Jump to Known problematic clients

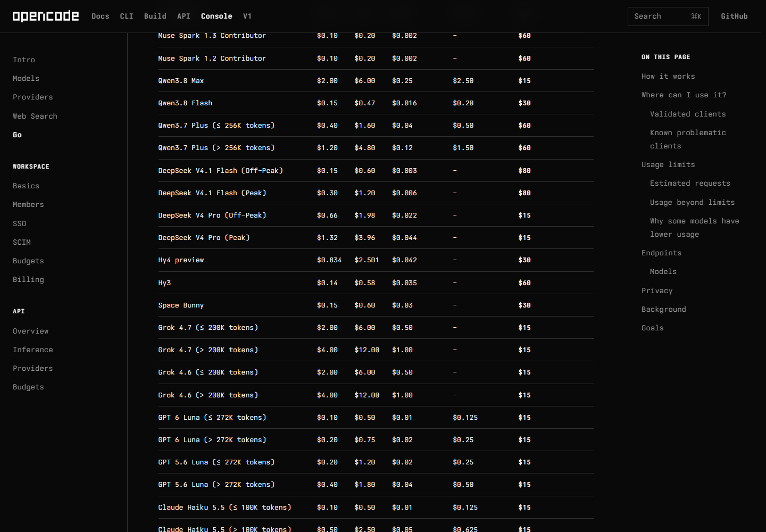coord(688,139)
